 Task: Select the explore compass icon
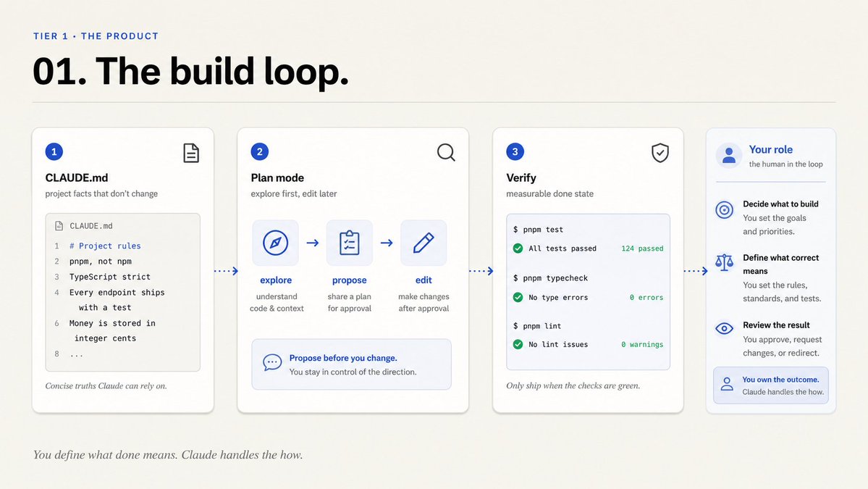click(275, 243)
